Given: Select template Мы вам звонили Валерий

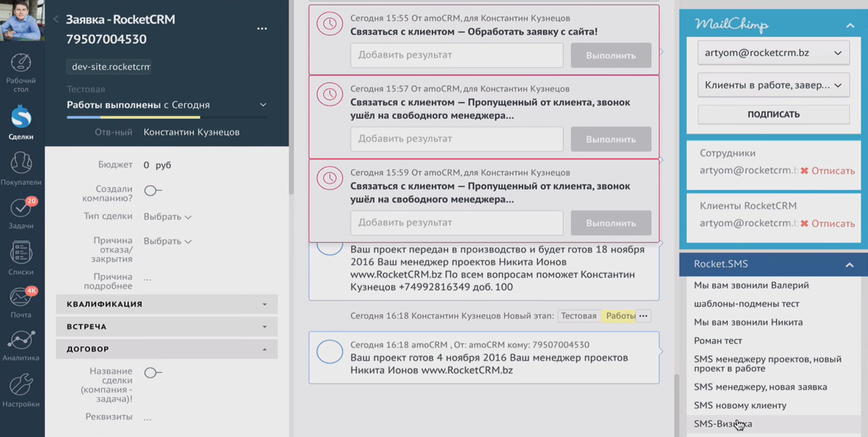Looking at the screenshot, I should (x=751, y=285).
